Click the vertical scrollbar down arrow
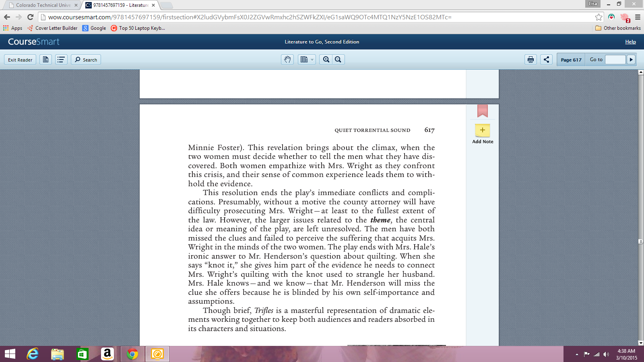 pyautogui.click(x=641, y=343)
